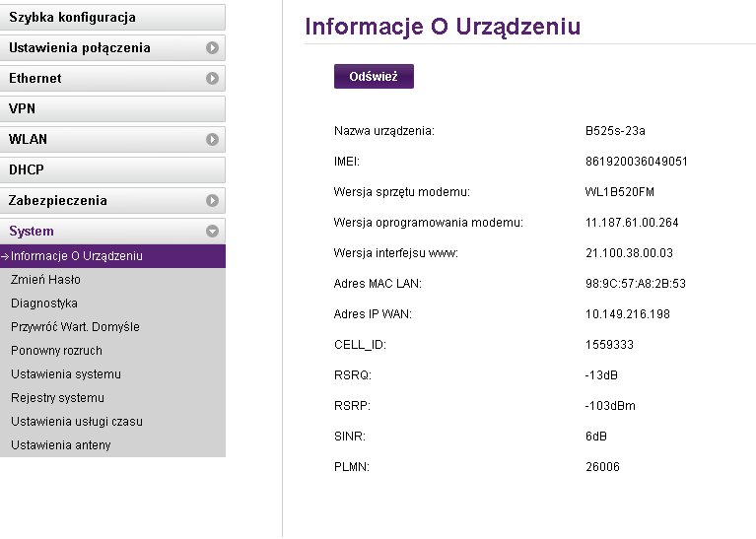Expand the WLAN arrow icon

212,139
